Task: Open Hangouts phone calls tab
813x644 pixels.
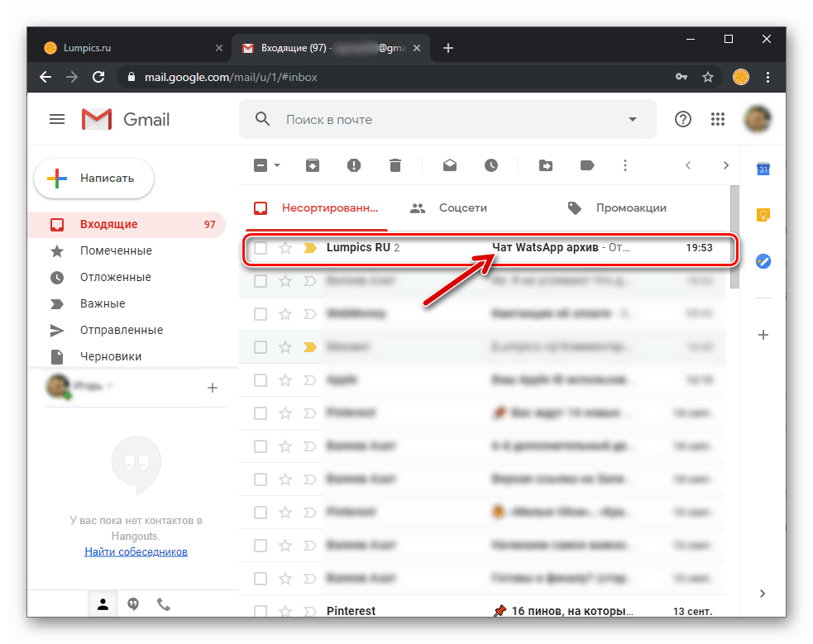Action: point(164,604)
